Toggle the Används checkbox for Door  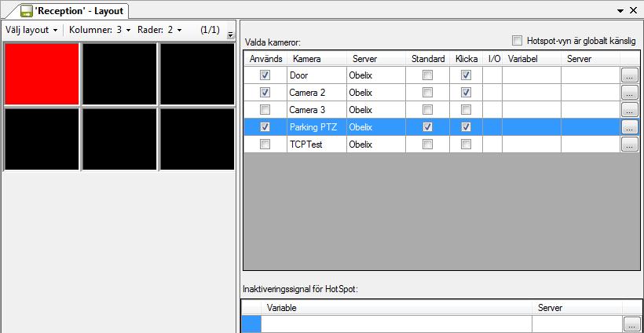pos(265,75)
